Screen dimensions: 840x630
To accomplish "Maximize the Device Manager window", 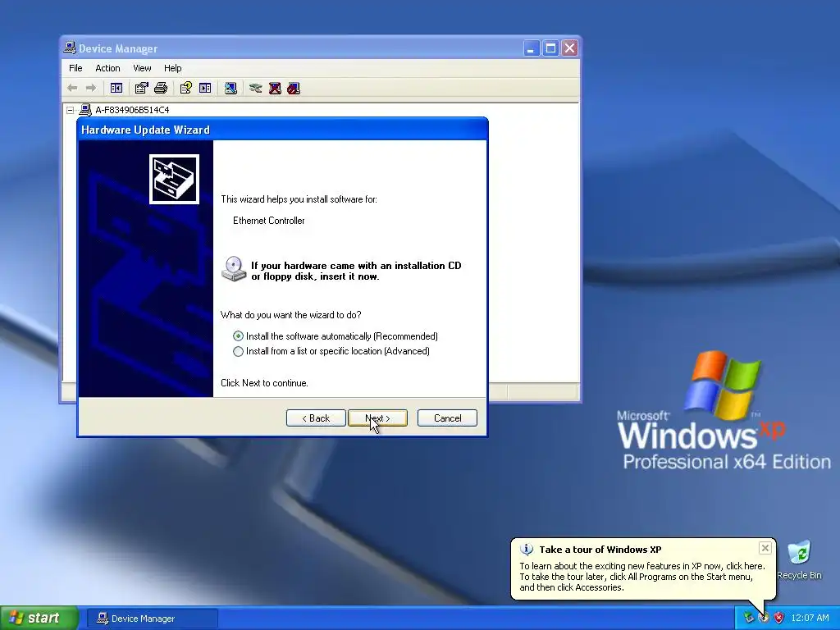I will click(550, 48).
